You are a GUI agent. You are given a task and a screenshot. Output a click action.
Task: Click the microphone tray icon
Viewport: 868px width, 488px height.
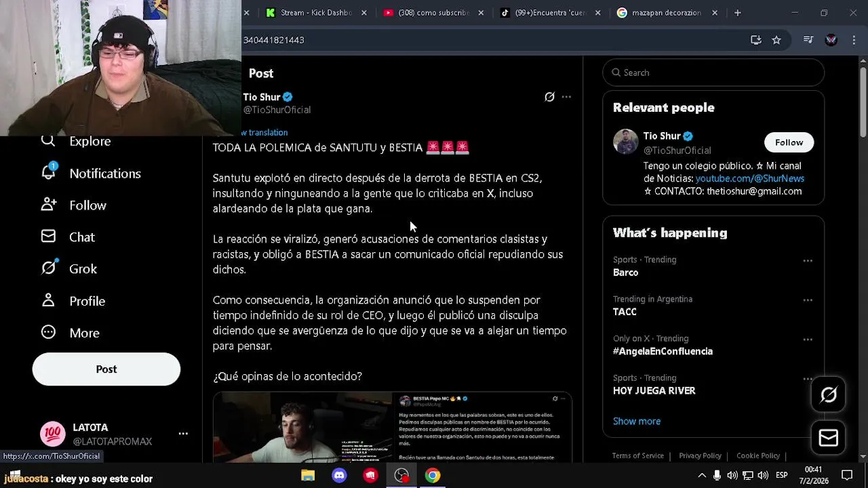717,475
